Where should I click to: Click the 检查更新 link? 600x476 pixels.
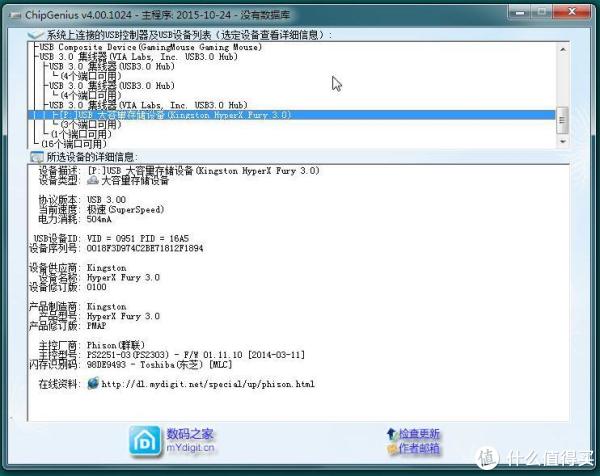tap(419, 434)
